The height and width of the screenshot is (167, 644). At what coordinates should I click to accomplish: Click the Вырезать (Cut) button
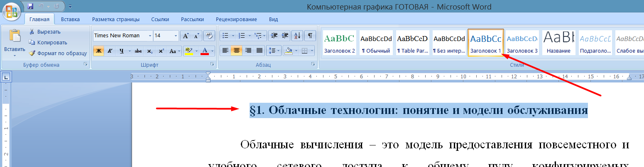[x=45, y=31]
